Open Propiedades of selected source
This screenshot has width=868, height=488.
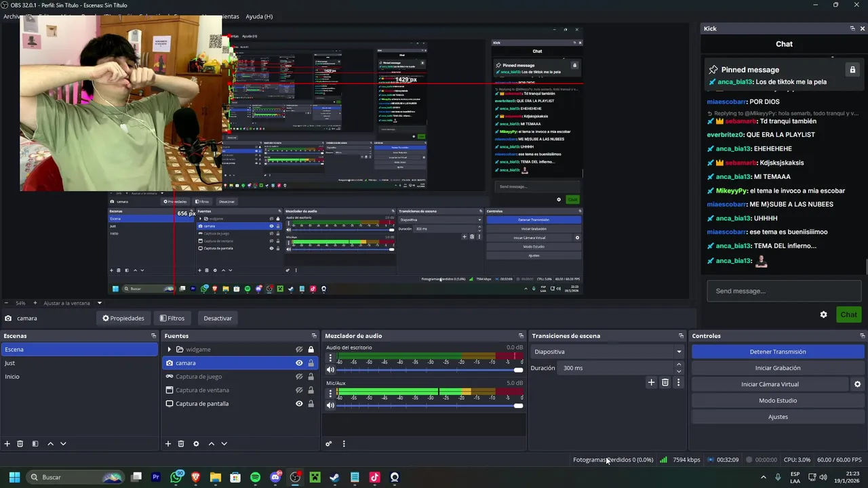(x=123, y=318)
